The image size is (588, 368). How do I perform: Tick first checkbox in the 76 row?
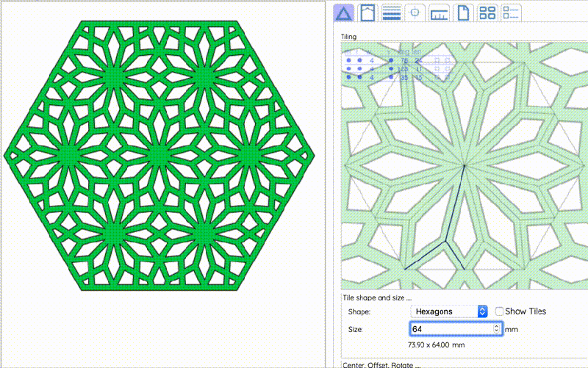[x=436, y=60]
